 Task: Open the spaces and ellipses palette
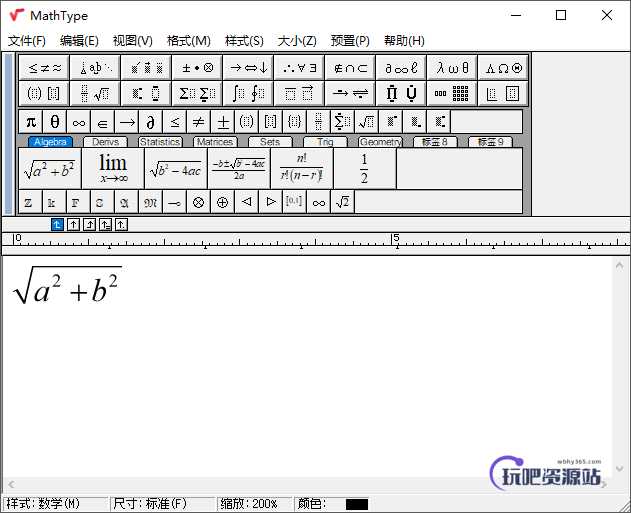(x=95, y=68)
